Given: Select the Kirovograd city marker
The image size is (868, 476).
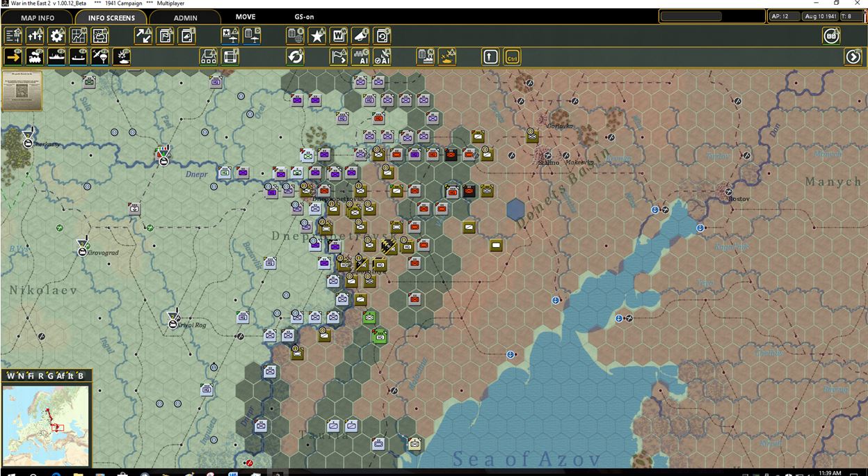Looking at the screenshot, I should 83,250.
